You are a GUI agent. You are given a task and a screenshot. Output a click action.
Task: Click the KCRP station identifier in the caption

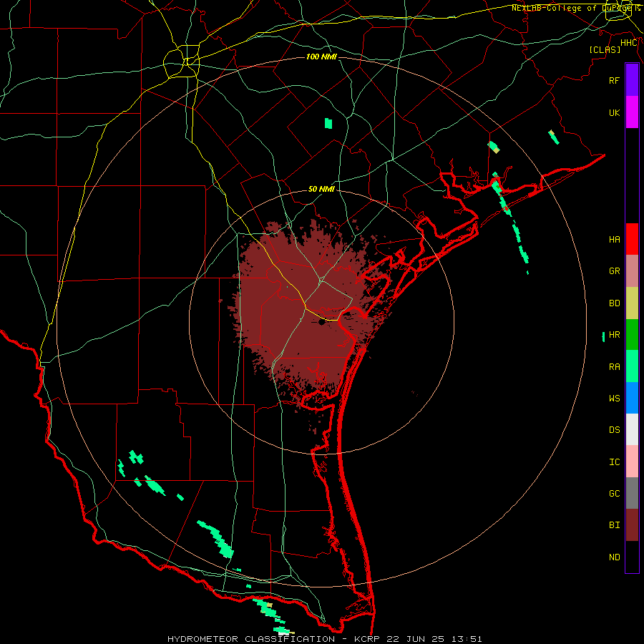(x=366, y=639)
